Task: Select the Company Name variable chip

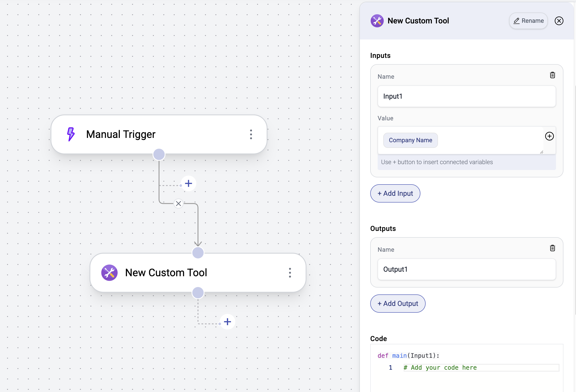Action: click(x=410, y=140)
